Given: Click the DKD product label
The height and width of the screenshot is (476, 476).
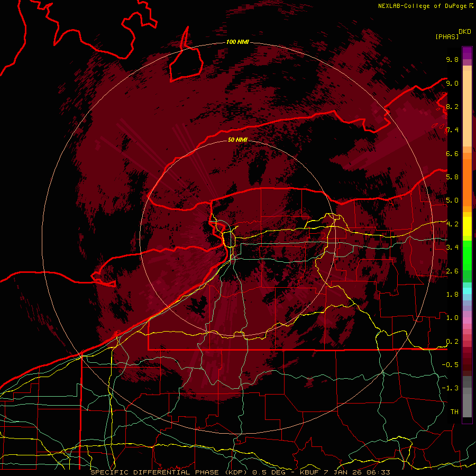Looking at the screenshot, I should point(465,32).
